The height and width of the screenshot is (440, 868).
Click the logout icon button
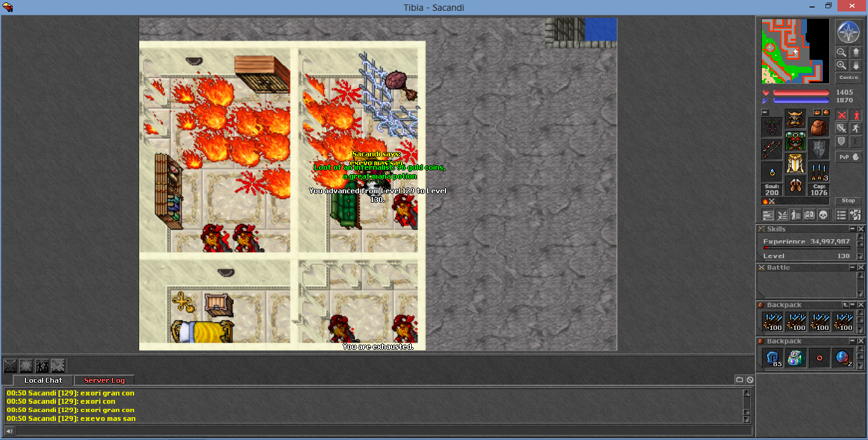coord(855,214)
